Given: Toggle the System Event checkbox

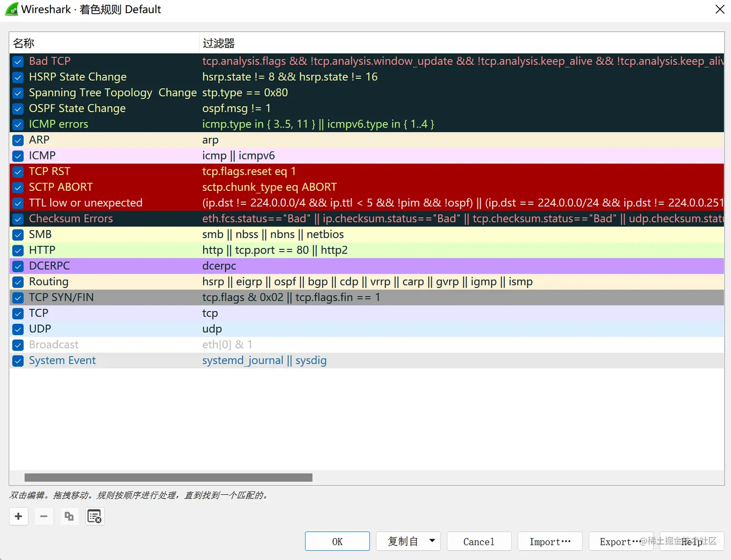Looking at the screenshot, I should pos(18,361).
